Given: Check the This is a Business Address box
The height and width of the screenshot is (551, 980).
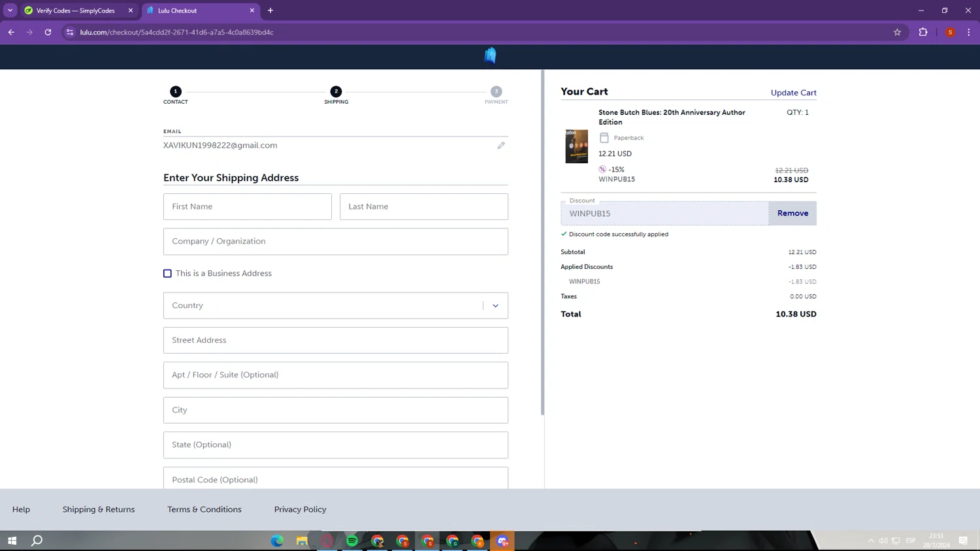Looking at the screenshot, I should (168, 274).
